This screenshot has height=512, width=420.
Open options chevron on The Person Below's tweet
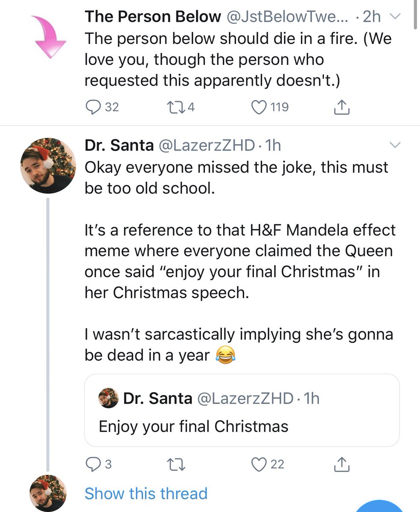click(396, 17)
